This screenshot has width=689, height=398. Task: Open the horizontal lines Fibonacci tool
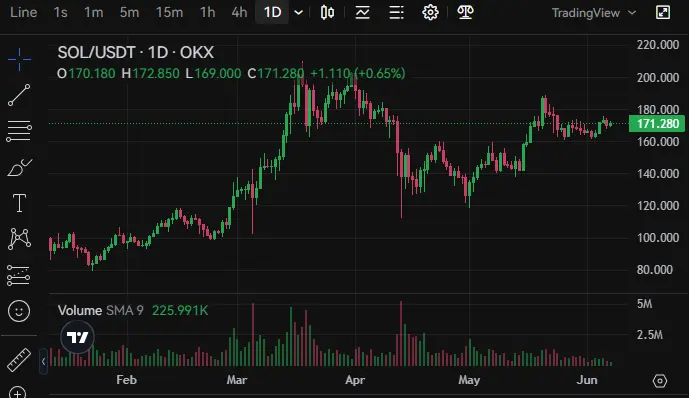pyautogui.click(x=19, y=131)
